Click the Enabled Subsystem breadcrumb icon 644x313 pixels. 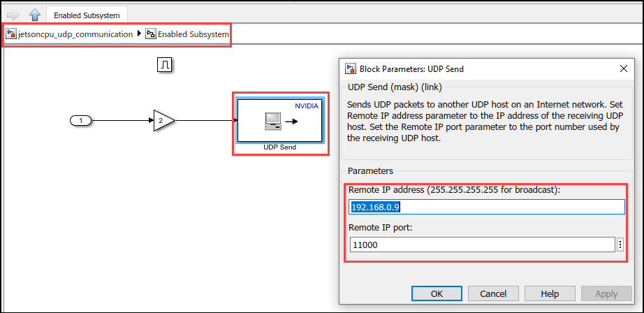pyautogui.click(x=151, y=34)
